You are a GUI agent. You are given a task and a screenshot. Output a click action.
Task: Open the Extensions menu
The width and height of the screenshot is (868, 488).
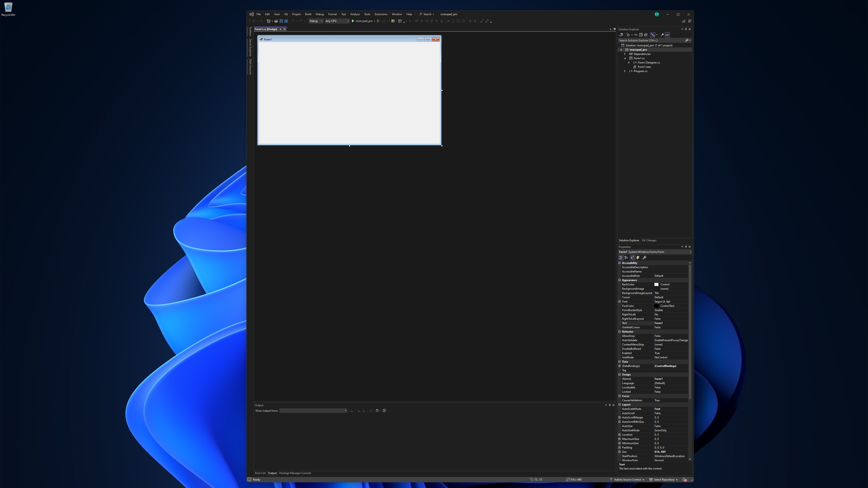pyautogui.click(x=381, y=14)
